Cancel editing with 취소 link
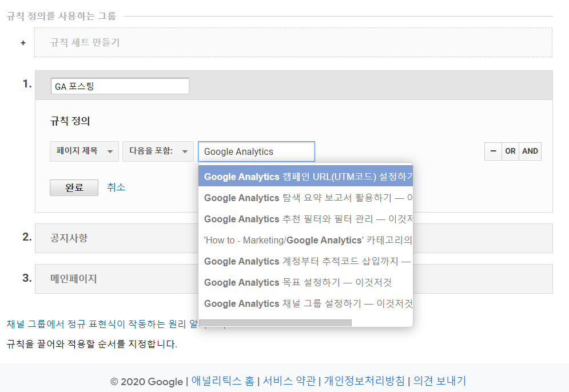This screenshot has height=392, width=569. 116,187
